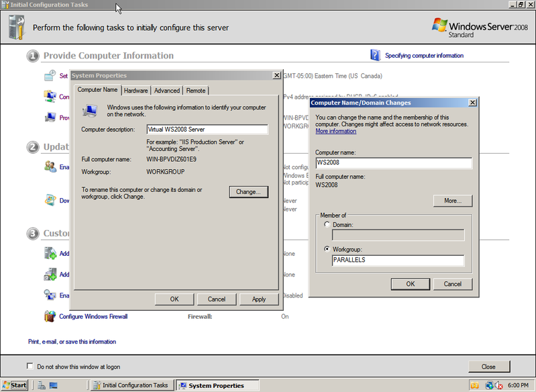
Task: Check Do not show this window at logon
Action: [x=30, y=366]
